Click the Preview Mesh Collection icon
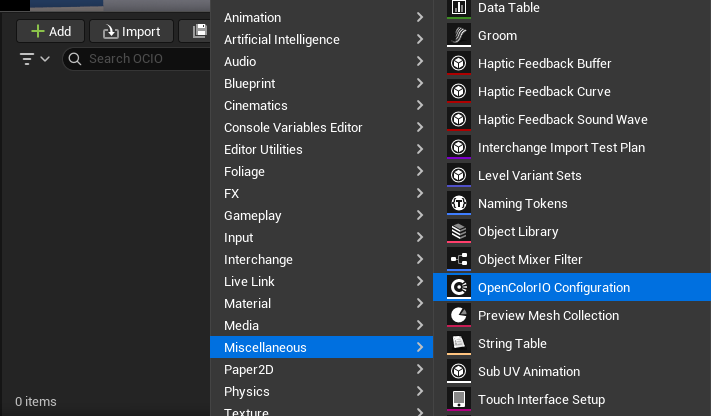 pyautogui.click(x=459, y=315)
